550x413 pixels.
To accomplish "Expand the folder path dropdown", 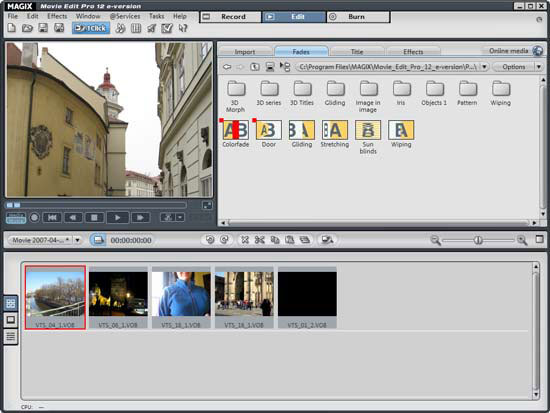I will [x=484, y=67].
